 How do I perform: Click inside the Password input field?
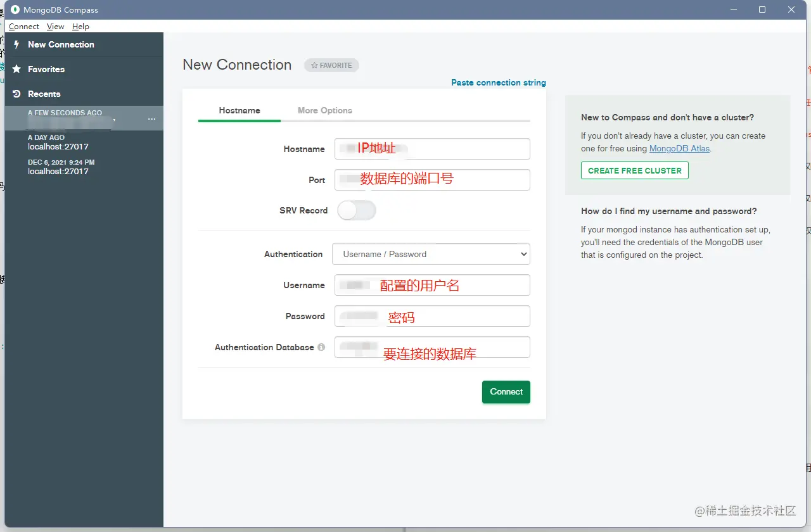[431, 316]
